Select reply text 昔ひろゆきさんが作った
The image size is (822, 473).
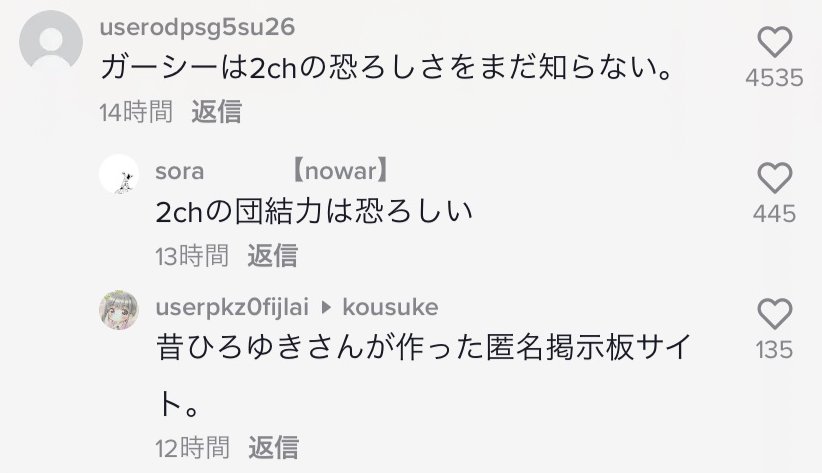click(x=320, y=348)
